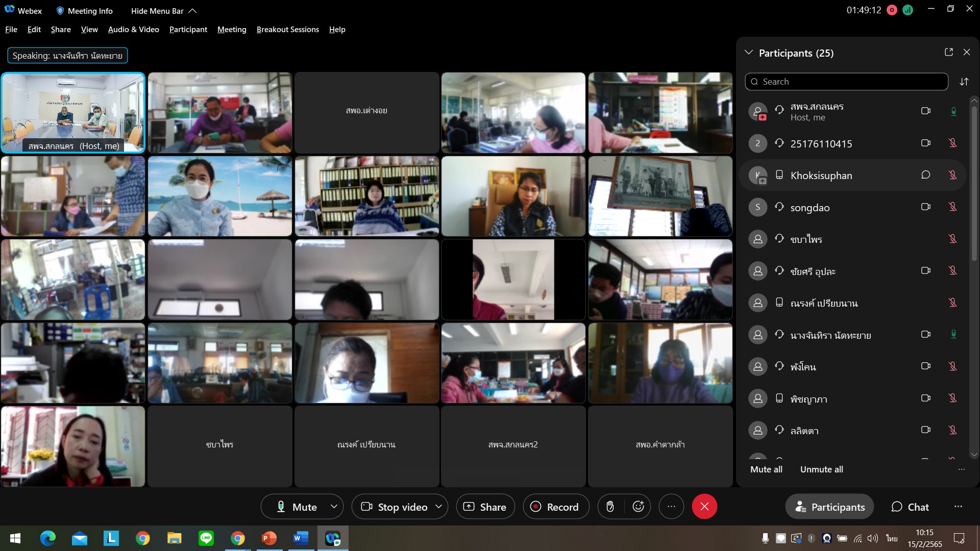Image resolution: width=980 pixels, height=551 pixels.
Task: Expand Stop video options dropdown
Action: click(438, 507)
